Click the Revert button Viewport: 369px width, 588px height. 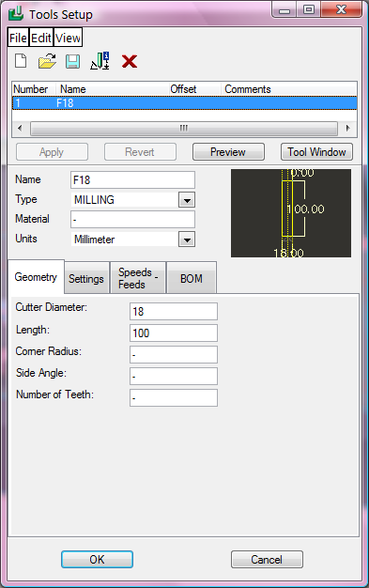coord(140,152)
